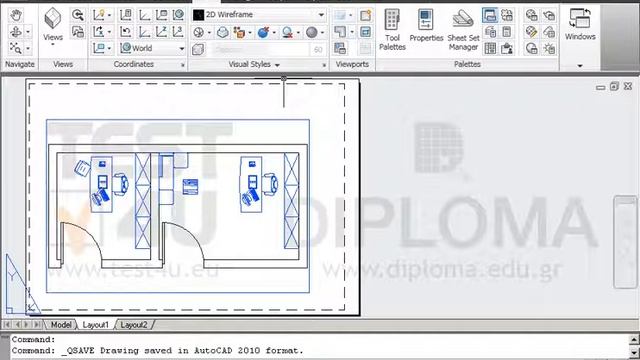Viewport: 640px width, 360px height.
Task: Switch to the Model tab
Action: [x=61, y=325]
